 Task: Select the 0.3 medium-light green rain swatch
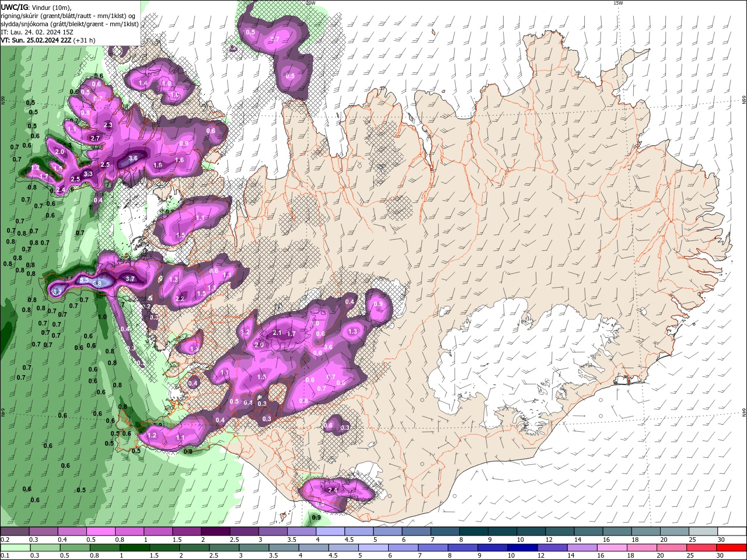pos(44,547)
